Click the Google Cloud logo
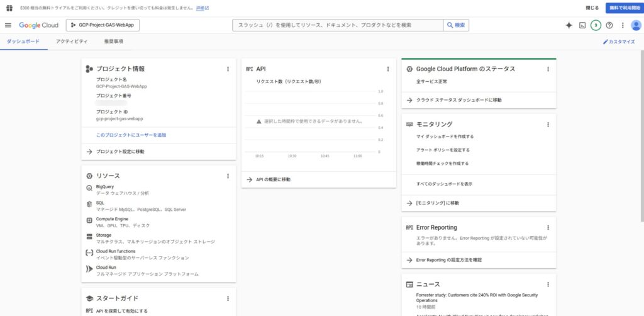Image resolution: width=644 pixels, height=316 pixels. tap(38, 25)
